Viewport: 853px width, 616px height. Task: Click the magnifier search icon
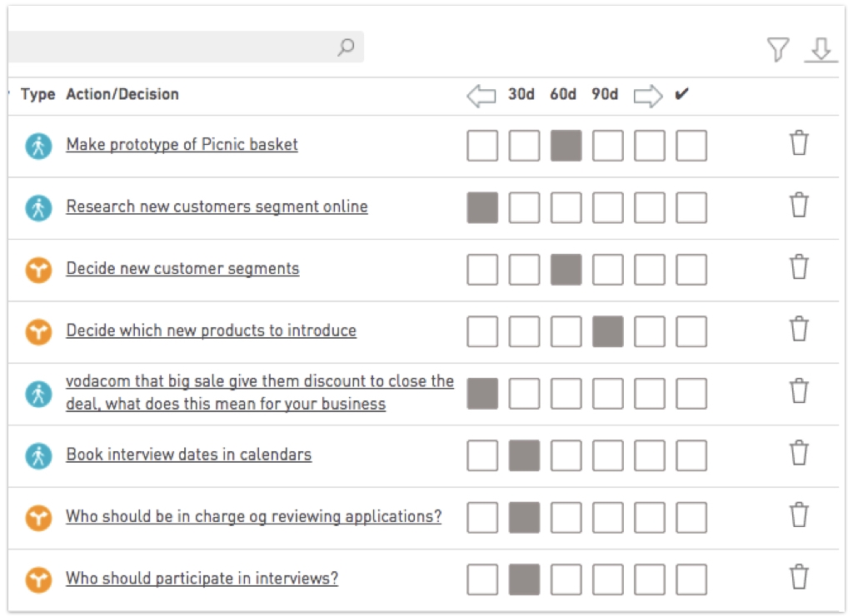346,47
